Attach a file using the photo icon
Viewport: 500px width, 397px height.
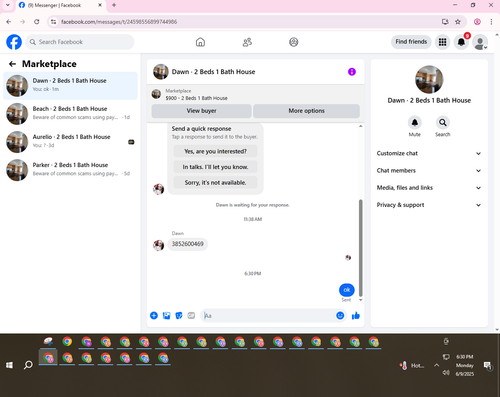166,315
